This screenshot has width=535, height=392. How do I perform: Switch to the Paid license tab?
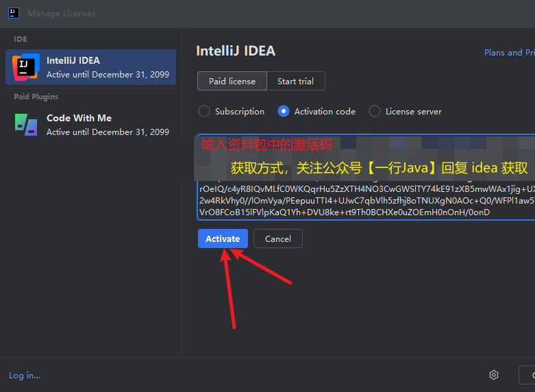point(232,82)
